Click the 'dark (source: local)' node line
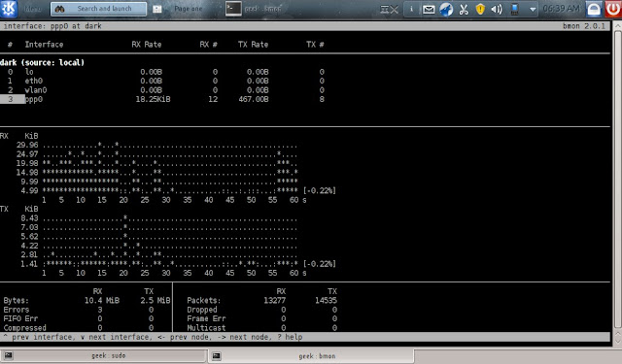 tap(42, 62)
